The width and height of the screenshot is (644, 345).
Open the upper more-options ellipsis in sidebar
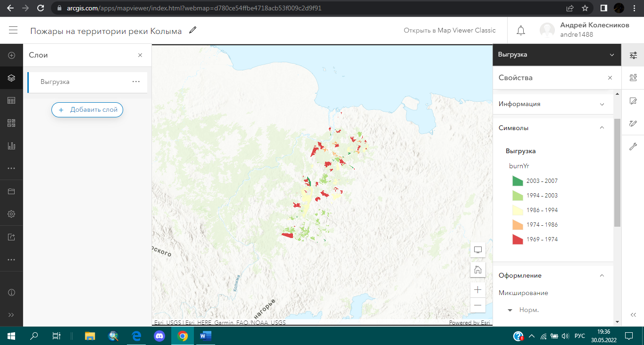tap(12, 168)
